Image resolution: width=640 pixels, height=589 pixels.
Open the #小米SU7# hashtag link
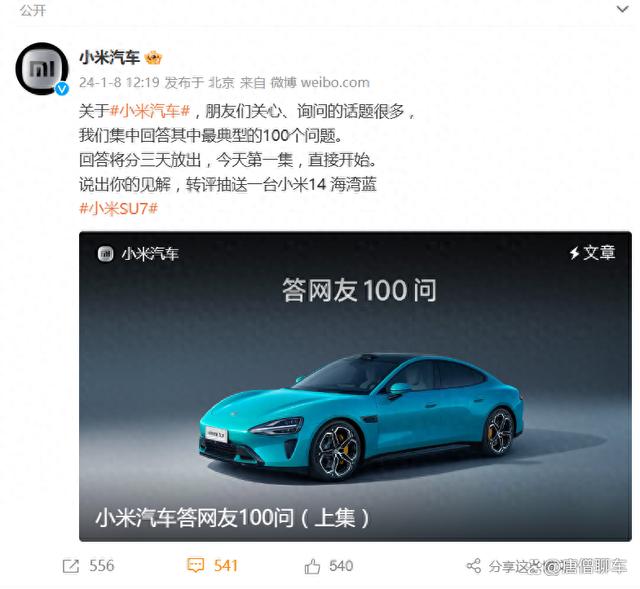click(x=118, y=209)
